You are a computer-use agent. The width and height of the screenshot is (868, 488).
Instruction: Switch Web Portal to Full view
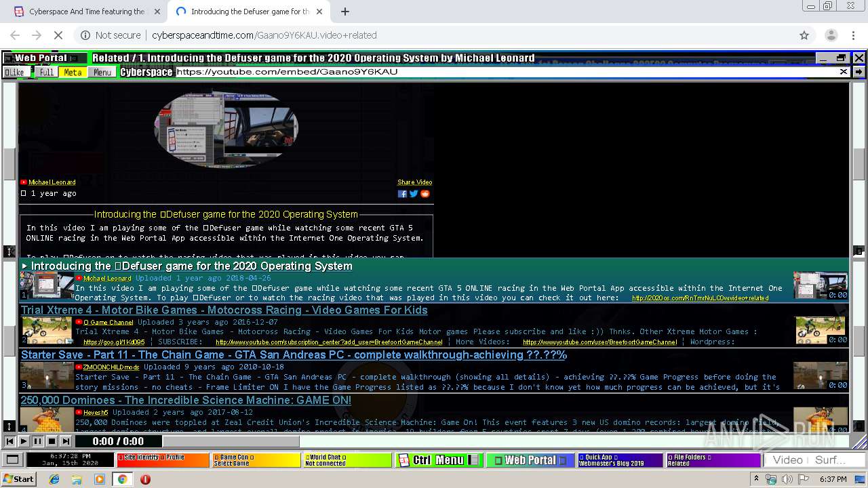pos(46,72)
